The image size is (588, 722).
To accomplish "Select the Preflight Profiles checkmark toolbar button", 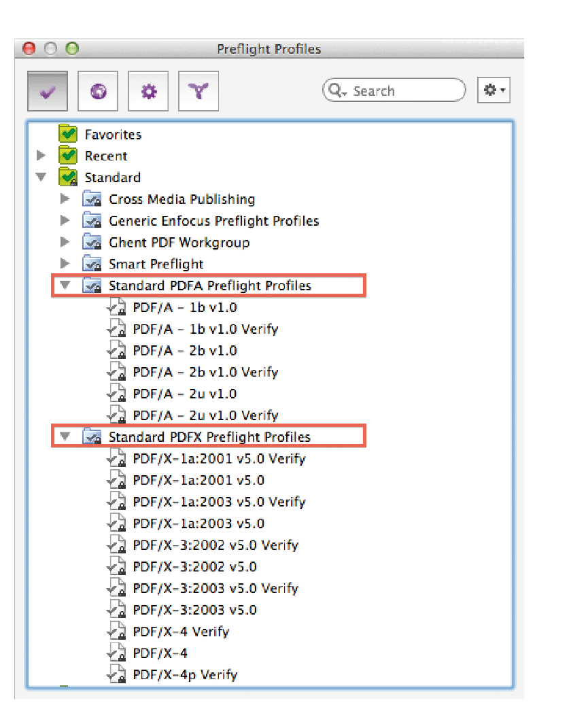I will coord(48,91).
